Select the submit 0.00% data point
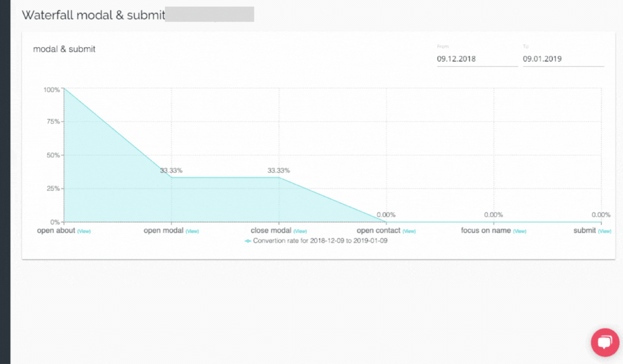This screenshot has height=364, width=623. click(x=601, y=222)
